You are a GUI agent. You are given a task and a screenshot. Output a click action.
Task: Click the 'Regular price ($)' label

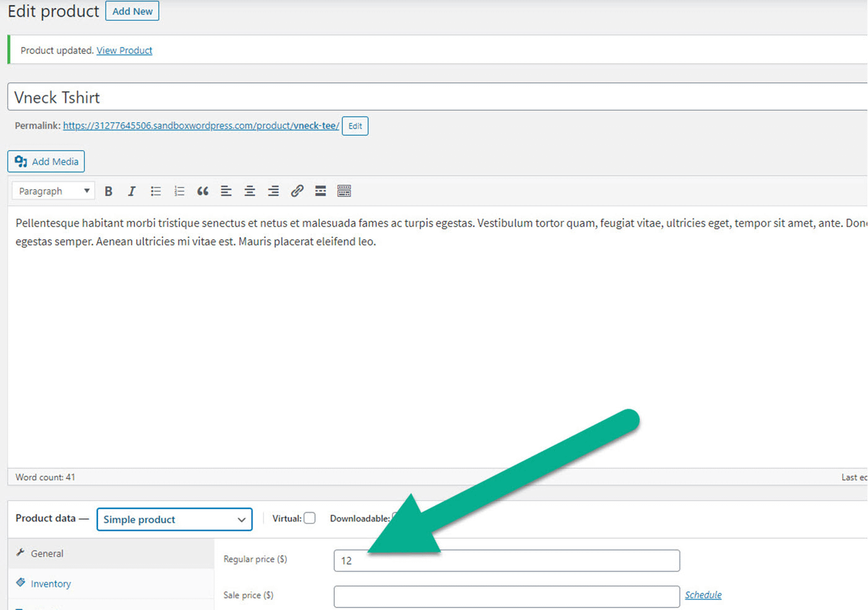pos(255,559)
